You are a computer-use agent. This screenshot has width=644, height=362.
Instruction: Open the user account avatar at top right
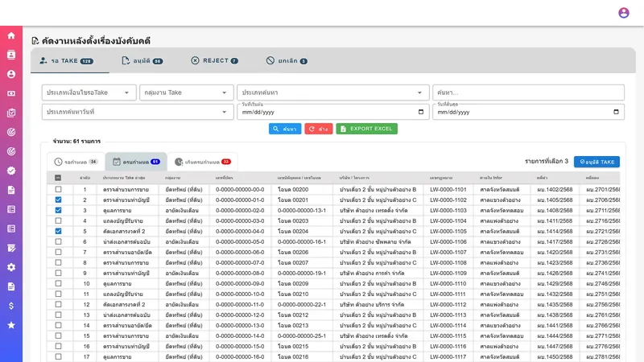click(x=623, y=13)
